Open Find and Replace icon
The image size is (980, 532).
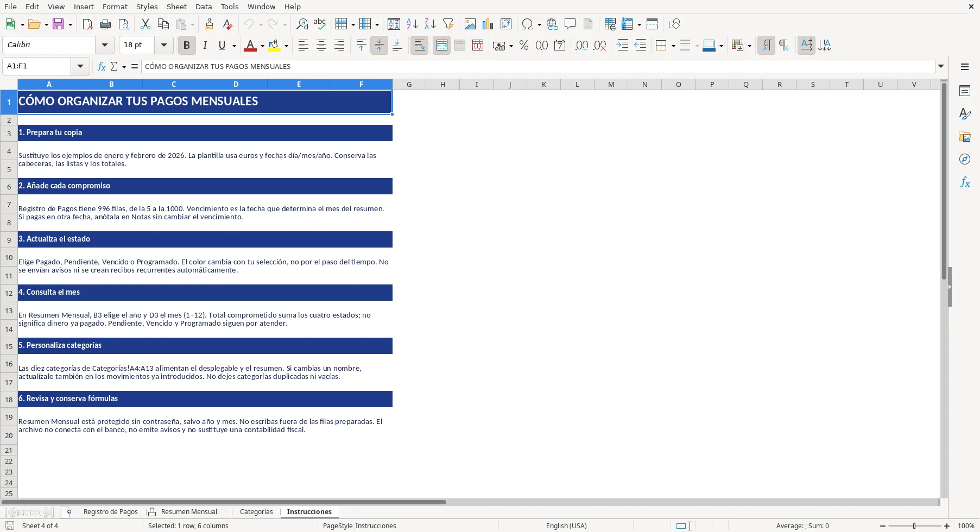302,24
